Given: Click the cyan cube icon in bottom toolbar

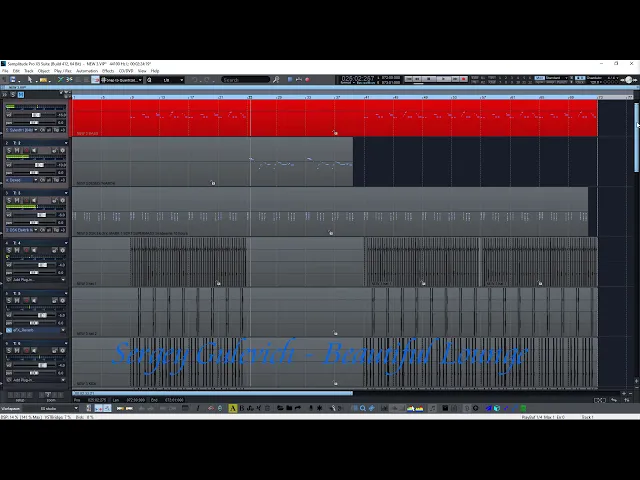Looking at the screenshot, I should (497, 408).
